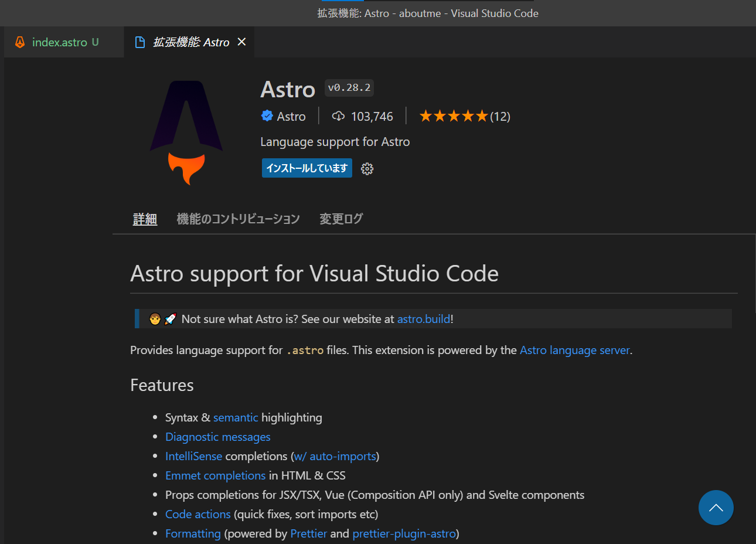This screenshot has height=544, width=756.
Task: Follow the Astro language server link
Action: (x=574, y=350)
